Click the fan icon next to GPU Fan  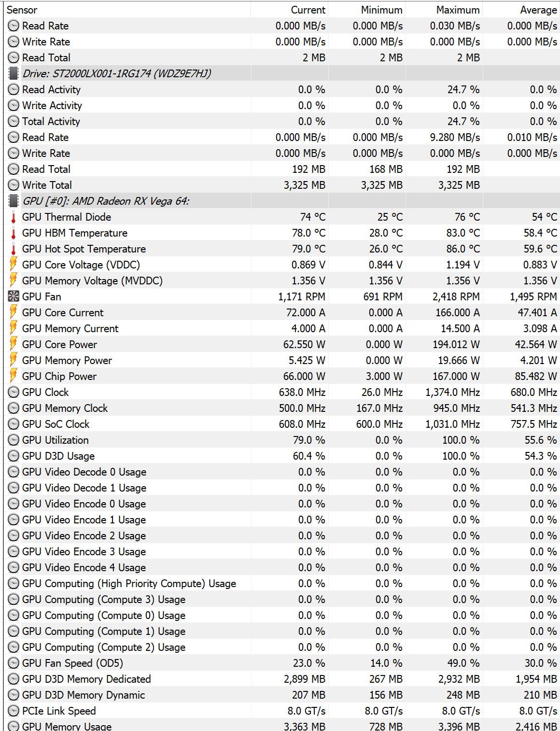click(x=13, y=296)
